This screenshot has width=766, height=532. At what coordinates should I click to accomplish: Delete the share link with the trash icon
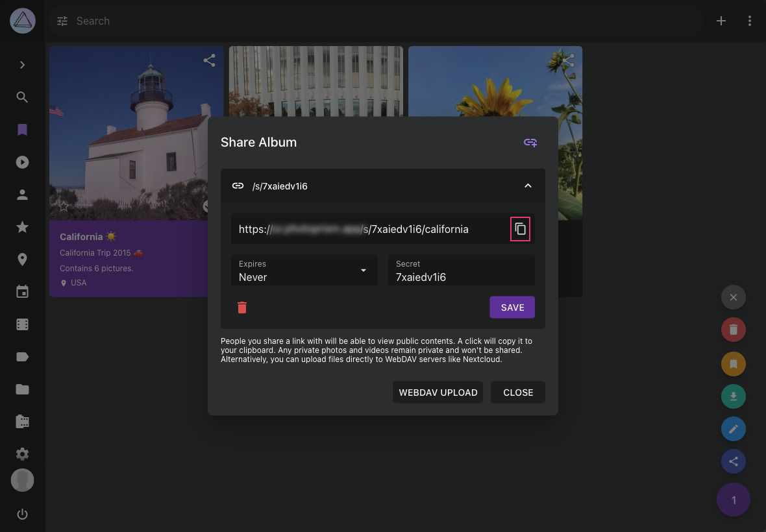pyautogui.click(x=242, y=308)
